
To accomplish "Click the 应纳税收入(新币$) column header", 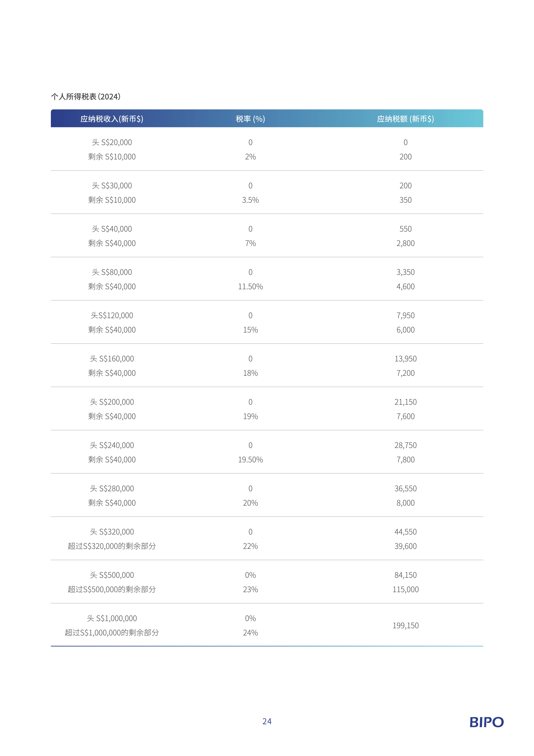I will click(112, 119).
